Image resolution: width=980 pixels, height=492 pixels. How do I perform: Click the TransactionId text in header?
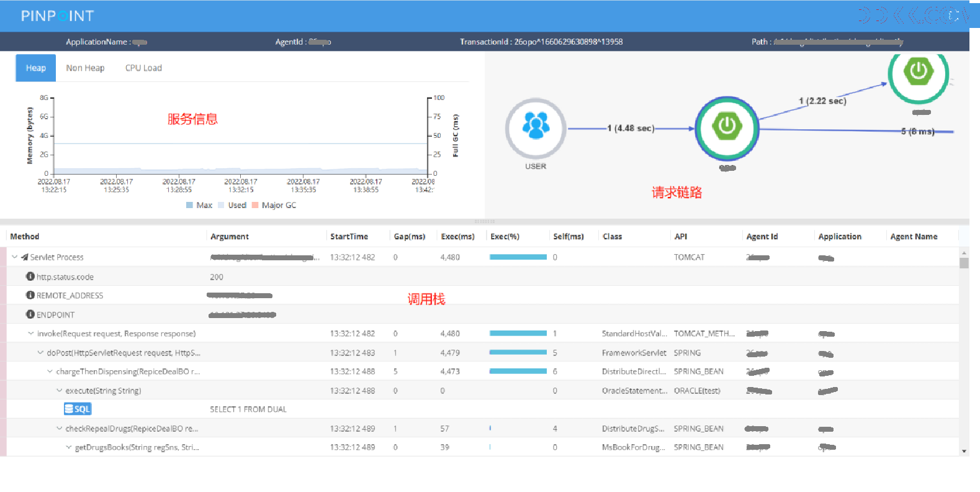click(541, 42)
